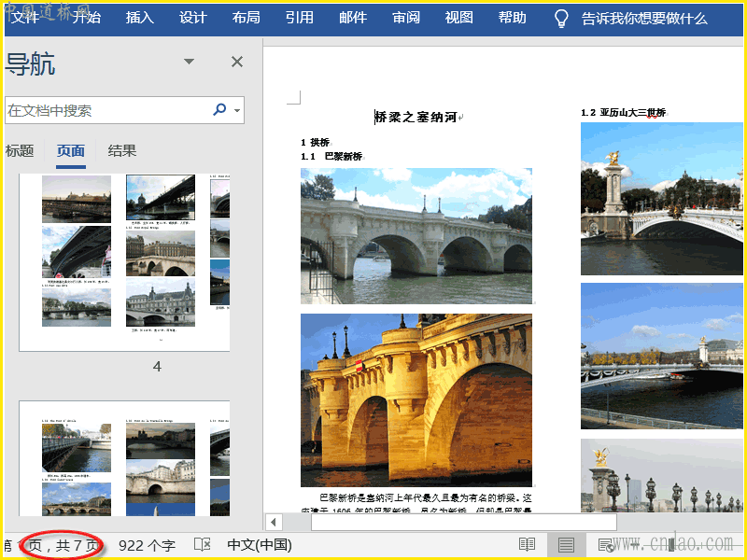Open the 视图 ribbon tab
Screen dimensions: 747x560
pyautogui.click(x=459, y=18)
